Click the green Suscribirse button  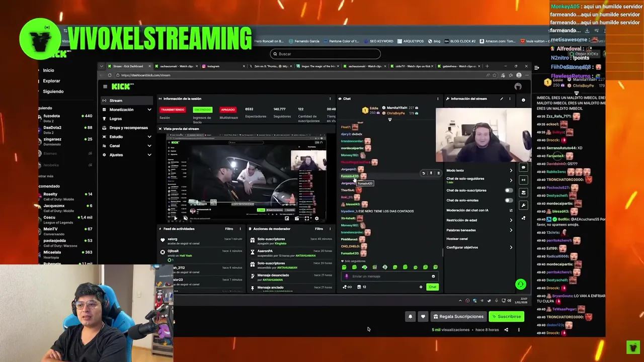coord(506,316)
